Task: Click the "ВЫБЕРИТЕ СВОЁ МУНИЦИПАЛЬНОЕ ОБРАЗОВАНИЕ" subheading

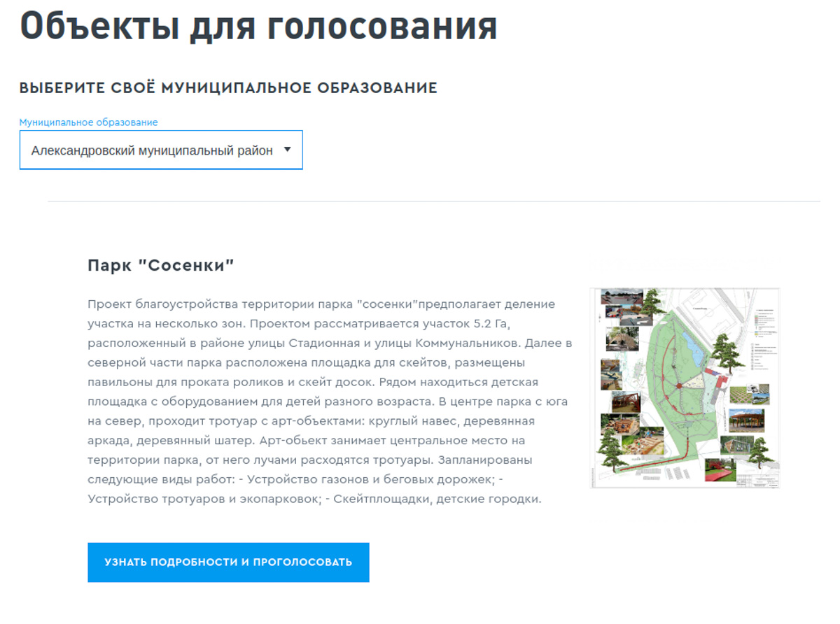Action: point(227,87)
